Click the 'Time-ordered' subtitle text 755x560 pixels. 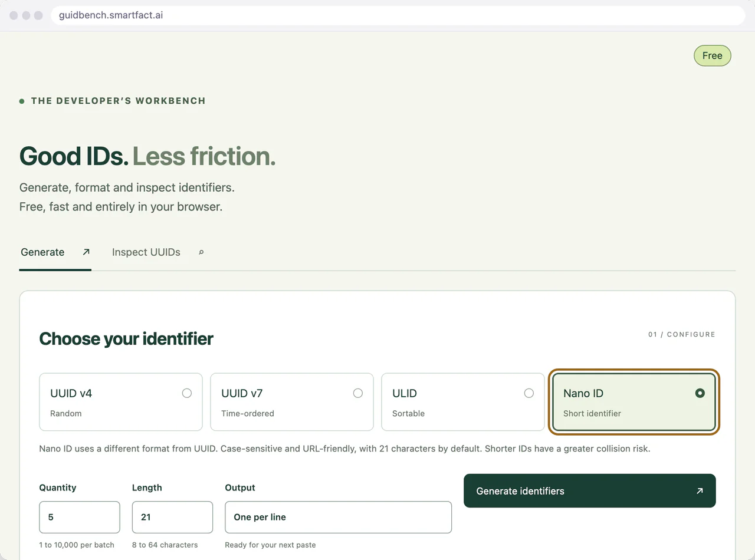point(248,413)
